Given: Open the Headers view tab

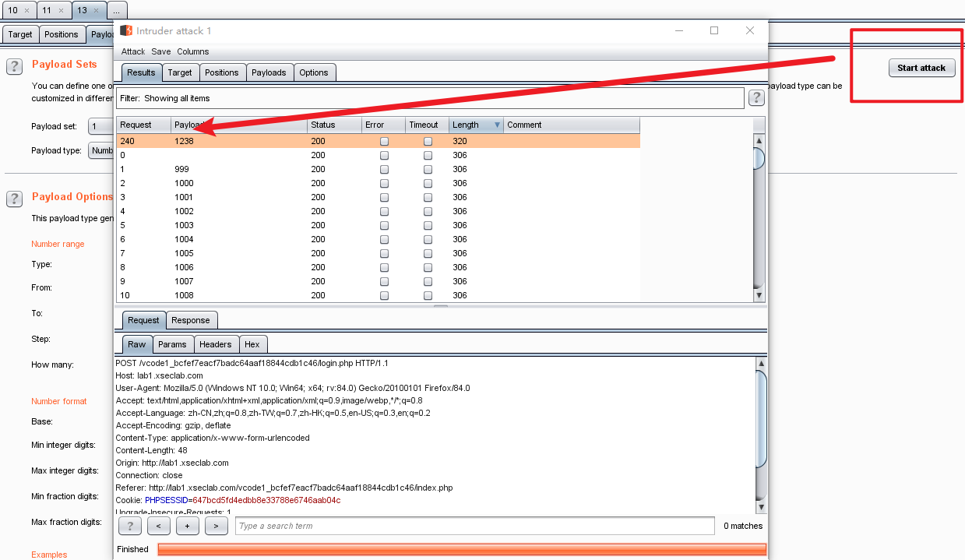Looking at the screenshot, I should (x=216, y=344).
